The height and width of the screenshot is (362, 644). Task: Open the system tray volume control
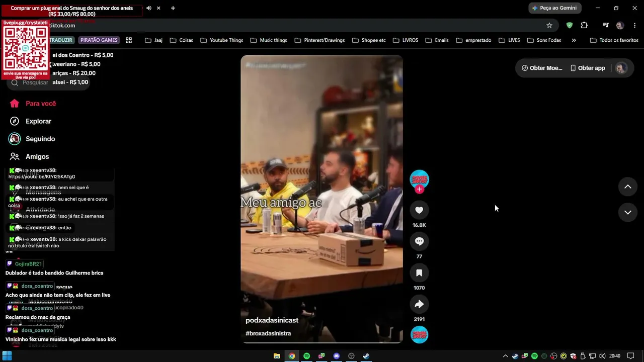(x=602, y=356)
